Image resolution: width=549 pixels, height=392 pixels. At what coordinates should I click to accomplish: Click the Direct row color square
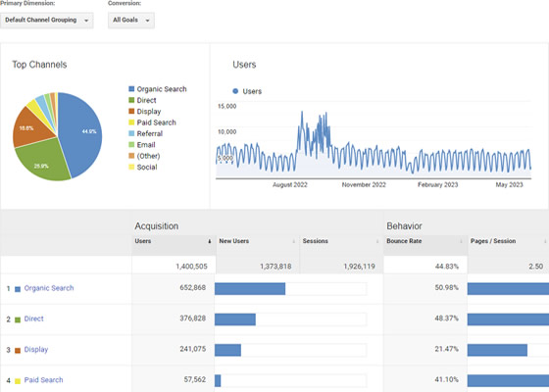(x=18, y=319)
